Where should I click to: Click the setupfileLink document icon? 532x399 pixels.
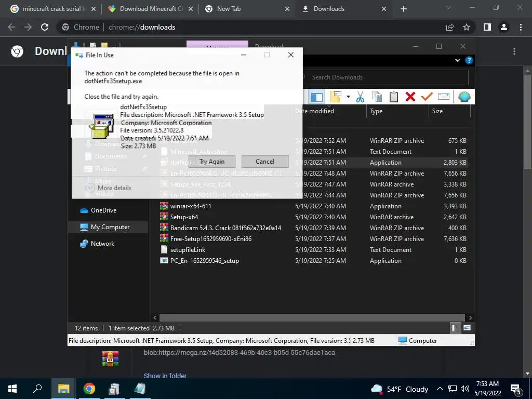(164, 250)
